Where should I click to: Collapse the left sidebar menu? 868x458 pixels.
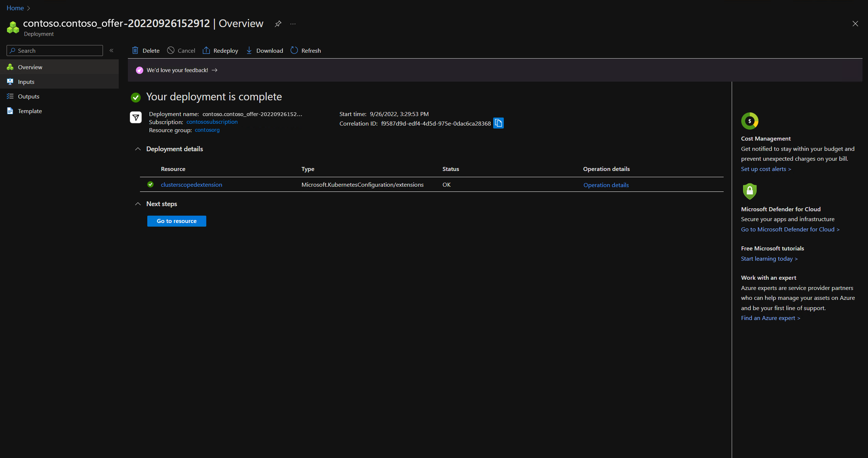point(111,51)
